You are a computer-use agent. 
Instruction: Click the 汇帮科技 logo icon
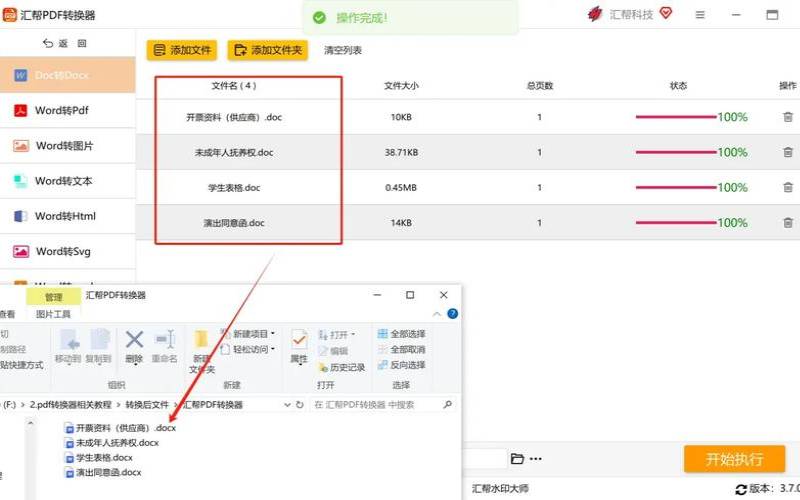595,14
